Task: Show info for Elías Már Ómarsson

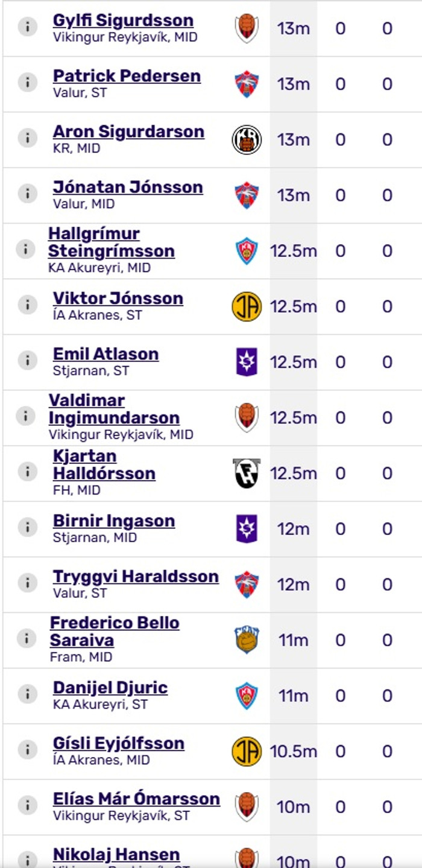Action: [x=27, y=805]
